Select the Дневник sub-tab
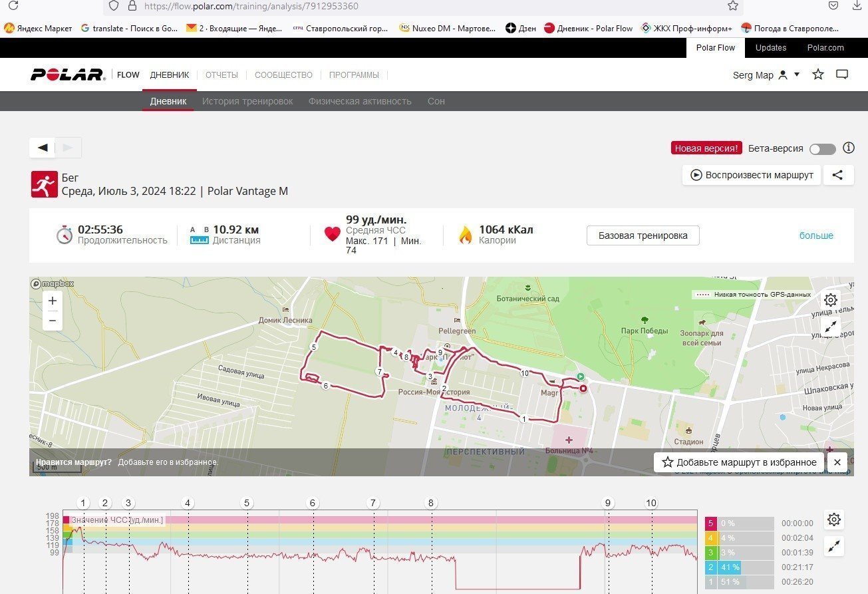Image resolution: width=868 pixels, height=594 pixels. 168,101
